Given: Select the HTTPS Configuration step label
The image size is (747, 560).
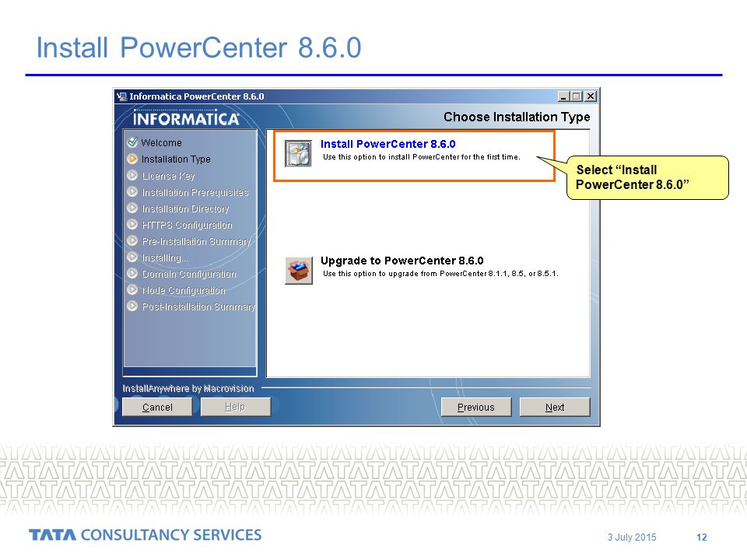Looking at the screenshot, I should (188, 225).
